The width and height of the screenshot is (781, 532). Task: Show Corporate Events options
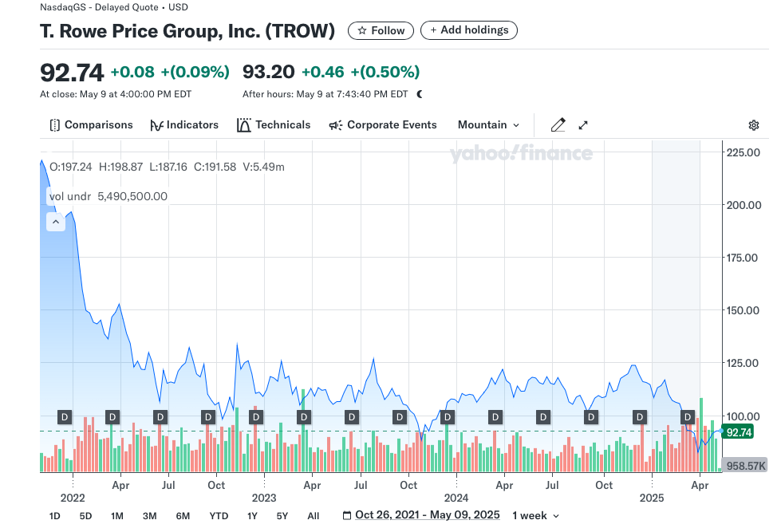383,125
